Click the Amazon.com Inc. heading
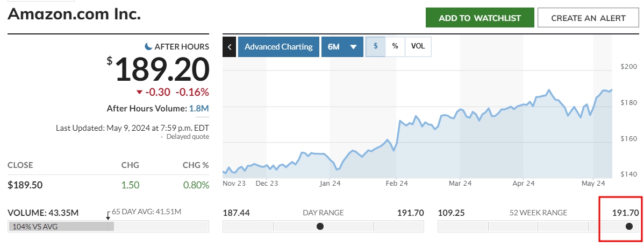 click(74, 15)
